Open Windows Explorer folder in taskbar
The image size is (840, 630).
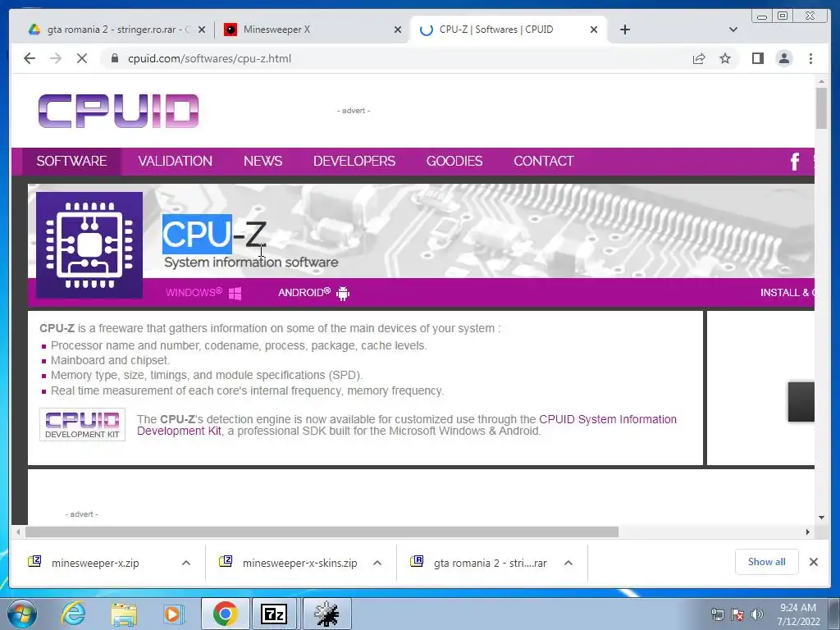pos(124,614)
